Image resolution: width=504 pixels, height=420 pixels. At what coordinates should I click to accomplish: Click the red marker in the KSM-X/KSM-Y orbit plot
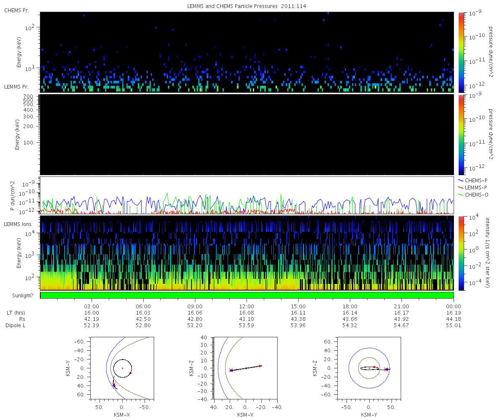pyautogui.click(x=130, y=373)
